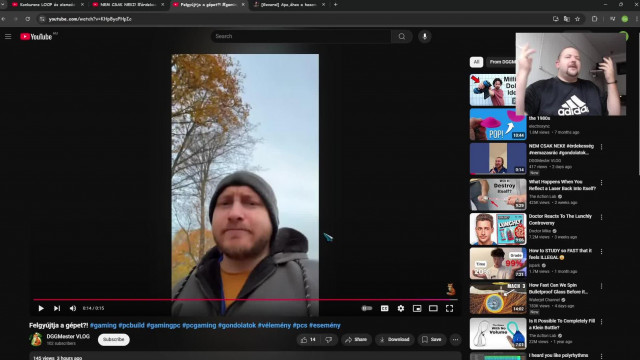Open a new browser tab
The width and height of the screenshot is (640, 360).
[x=336, y=4]
